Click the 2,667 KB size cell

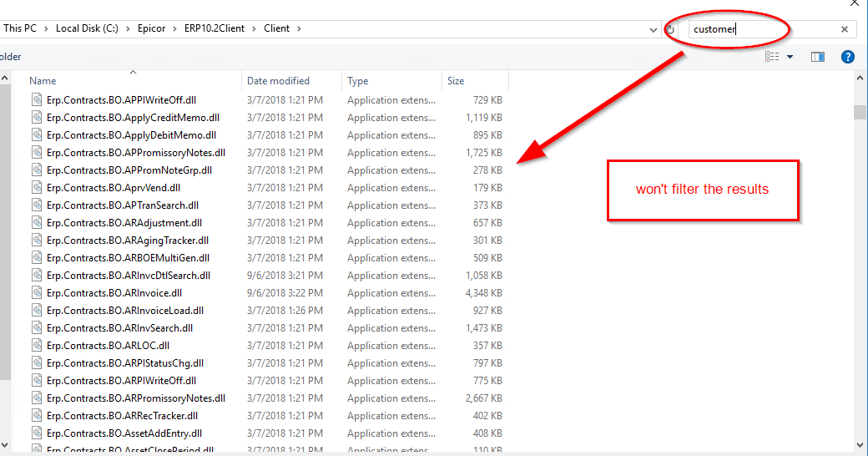coord(483,398)
